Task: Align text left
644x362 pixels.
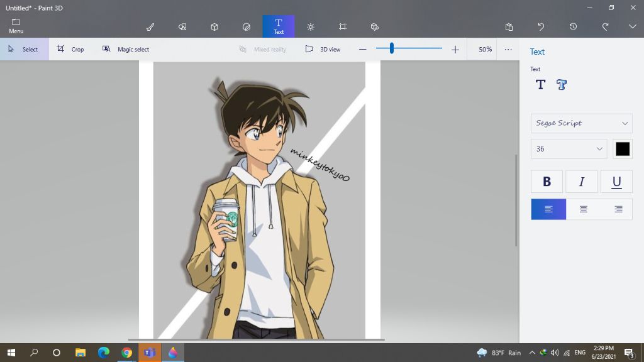Action: [548, 209]
